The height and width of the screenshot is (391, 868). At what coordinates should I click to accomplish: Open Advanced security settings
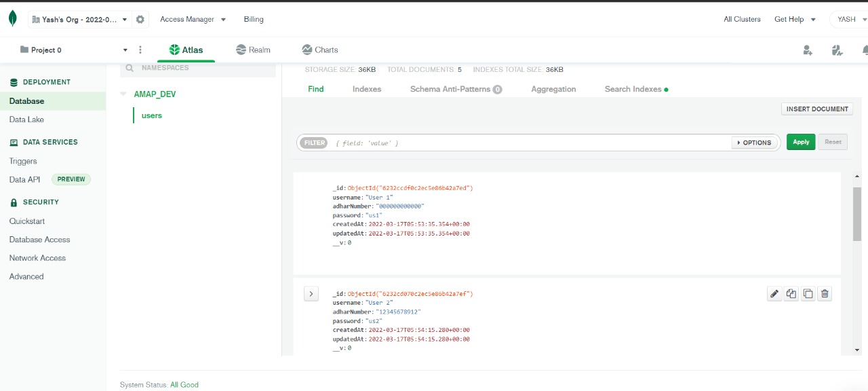pos(26,277)
